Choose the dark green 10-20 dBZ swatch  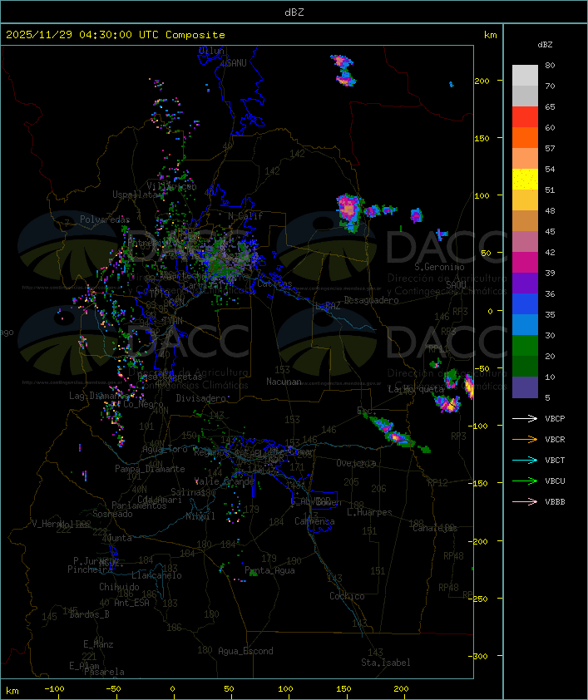pyautogui.click(x=525, y=366)
